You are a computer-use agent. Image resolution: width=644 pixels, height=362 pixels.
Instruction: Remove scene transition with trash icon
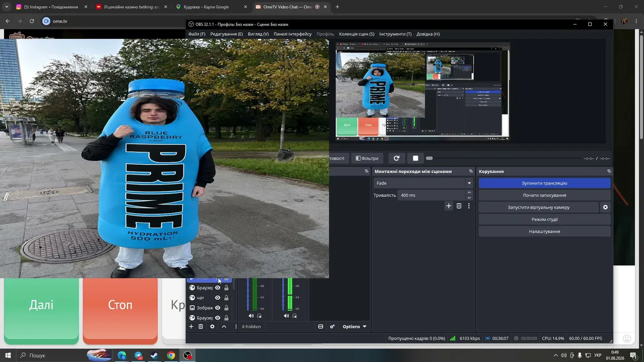[459, 206]
